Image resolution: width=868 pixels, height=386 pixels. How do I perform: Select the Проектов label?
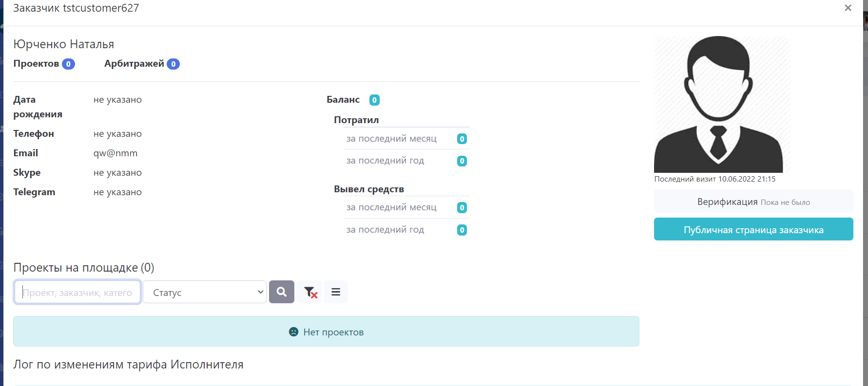point(36,64)
